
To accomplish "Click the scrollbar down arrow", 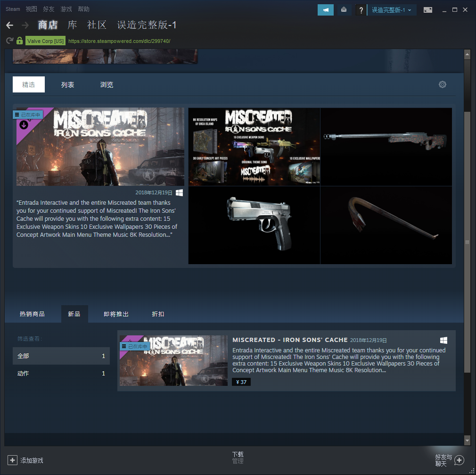I will [467, 441].
